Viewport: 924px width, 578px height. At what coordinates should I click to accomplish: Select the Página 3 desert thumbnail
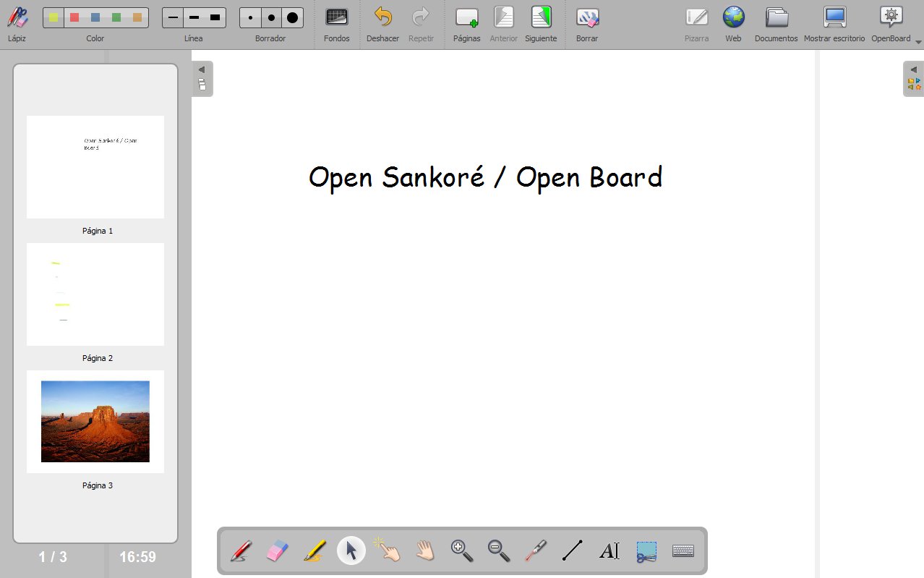point(95,422)
